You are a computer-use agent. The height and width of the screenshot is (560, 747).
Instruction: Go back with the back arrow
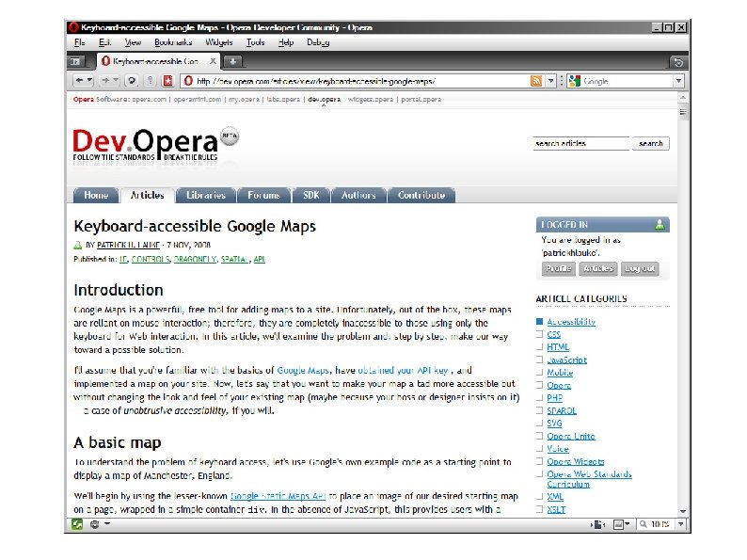coord(80,81)
